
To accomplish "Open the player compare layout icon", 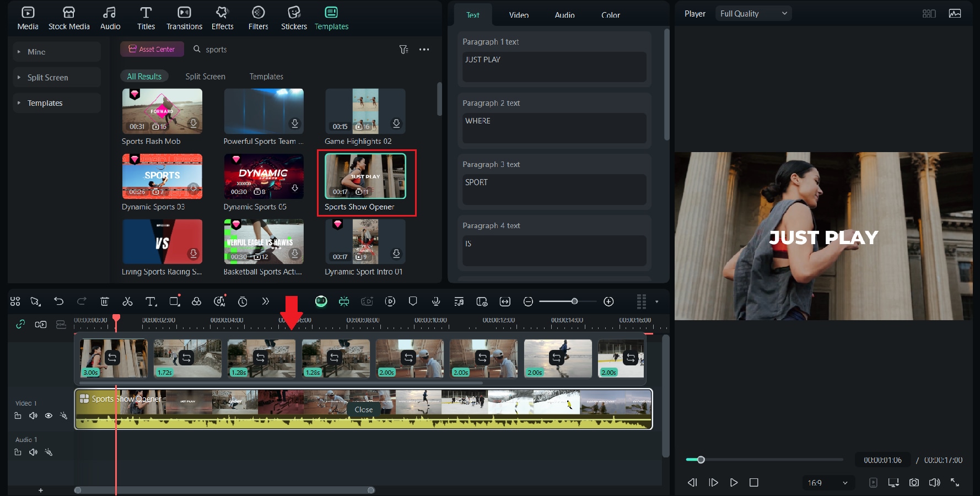I will pos(929,14).
